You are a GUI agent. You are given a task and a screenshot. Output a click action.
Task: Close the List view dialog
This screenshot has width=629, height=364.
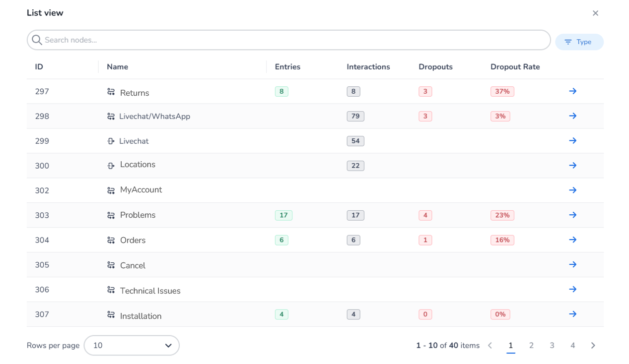595,13
